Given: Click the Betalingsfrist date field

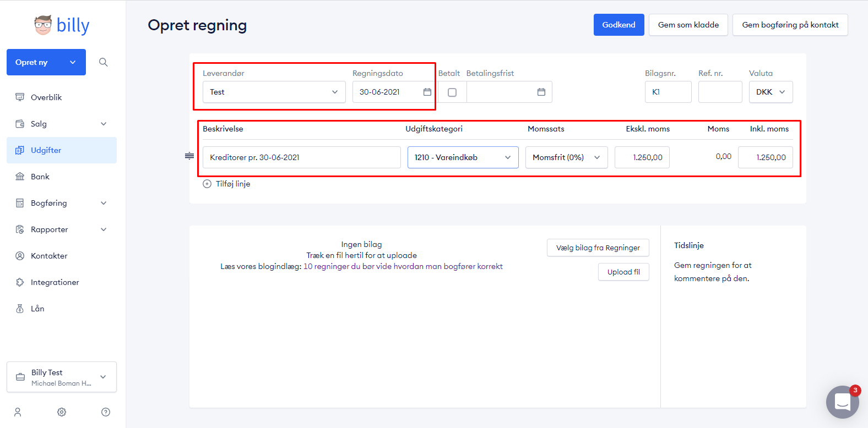Looking at the screenshot, I should click(x=509, y=92).
